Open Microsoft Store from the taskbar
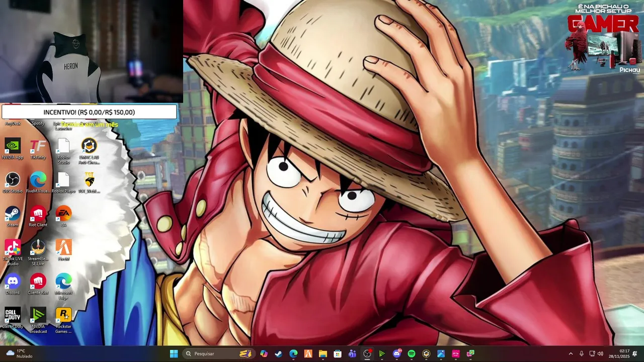The width and height of the screenshot is (644, 362). point(338,353)
